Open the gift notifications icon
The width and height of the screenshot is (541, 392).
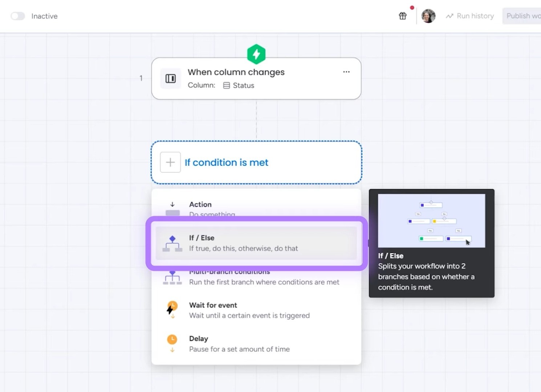click(402, 16)
